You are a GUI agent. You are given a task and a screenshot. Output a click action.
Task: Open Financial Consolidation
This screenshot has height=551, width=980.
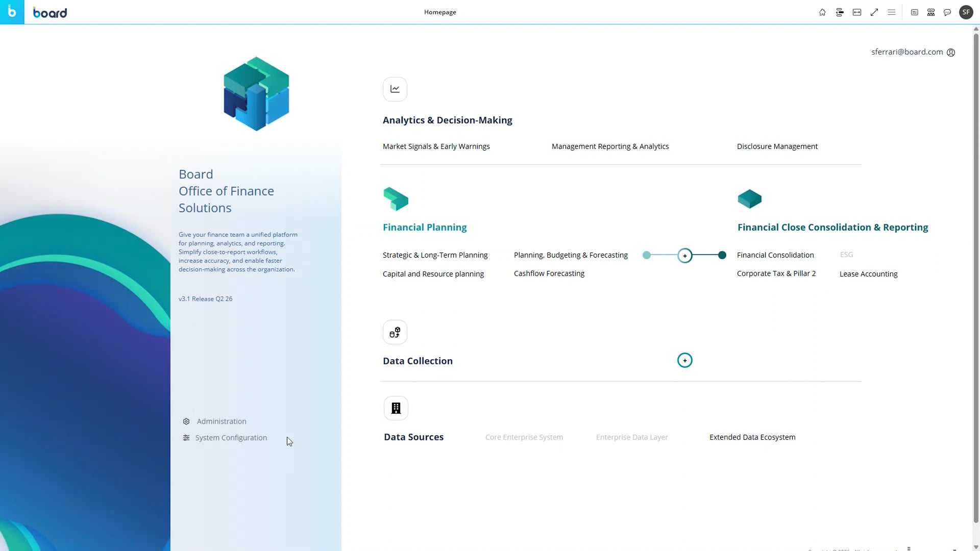click(775, 255)
